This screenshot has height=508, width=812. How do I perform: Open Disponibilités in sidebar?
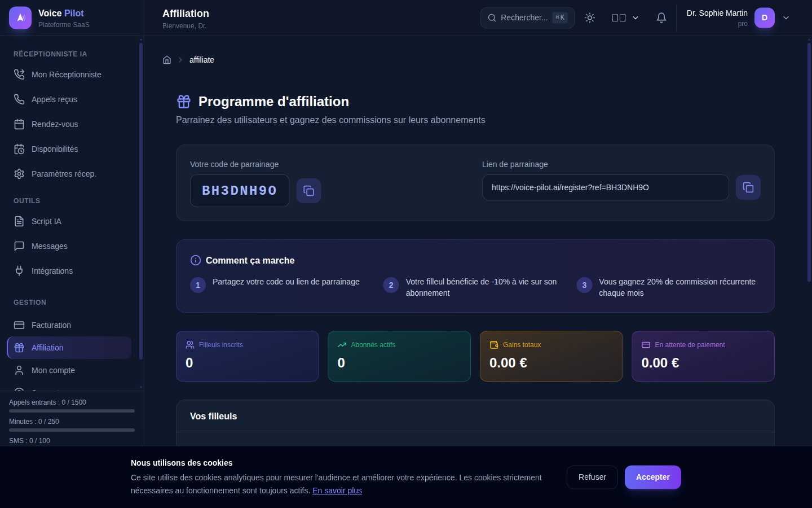tap(69, 149)
